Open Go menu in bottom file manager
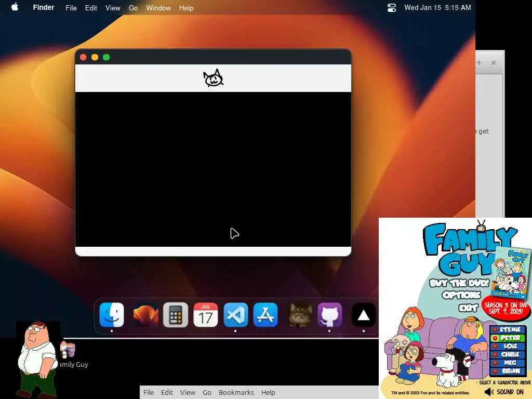532x399 pixels. 207,392
